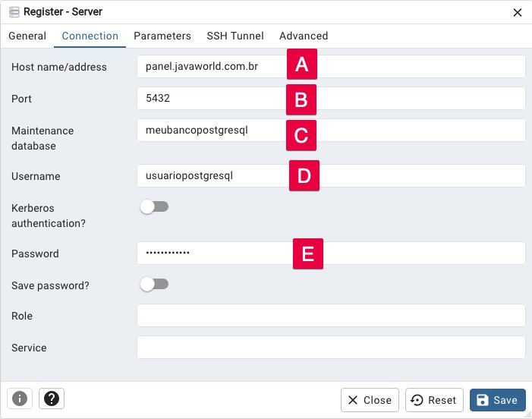Click the red B marker badge
The height and width of the screenshot is (419, 532).
coord(301,99)
